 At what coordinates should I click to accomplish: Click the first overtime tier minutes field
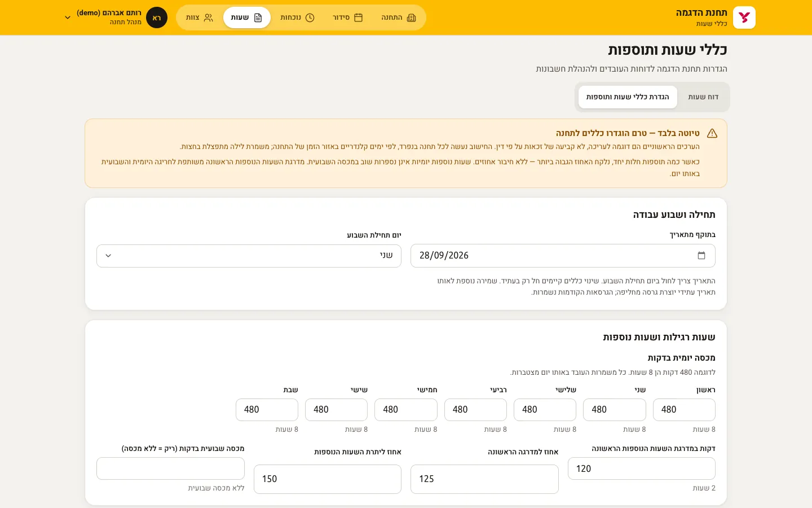pos(642,468)
